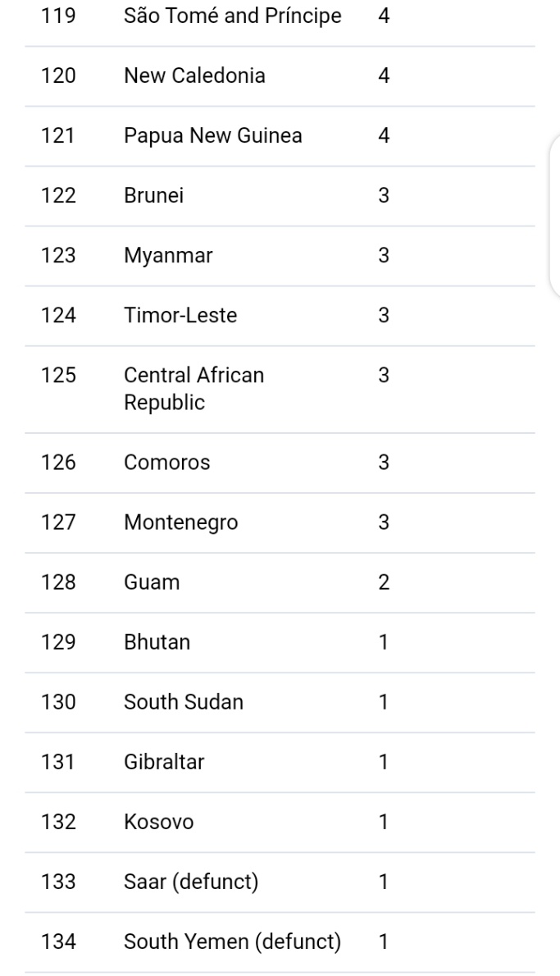
Task: Click the Brunei country name
Action: [153, 196]
